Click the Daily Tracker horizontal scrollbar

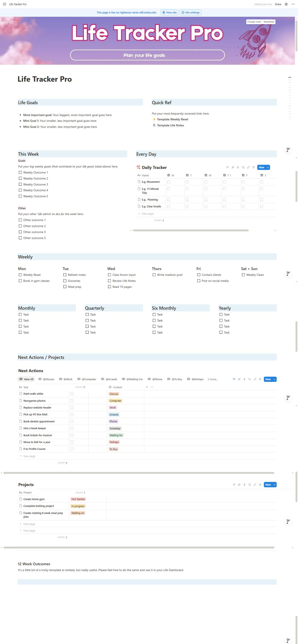tap(191, 230)
